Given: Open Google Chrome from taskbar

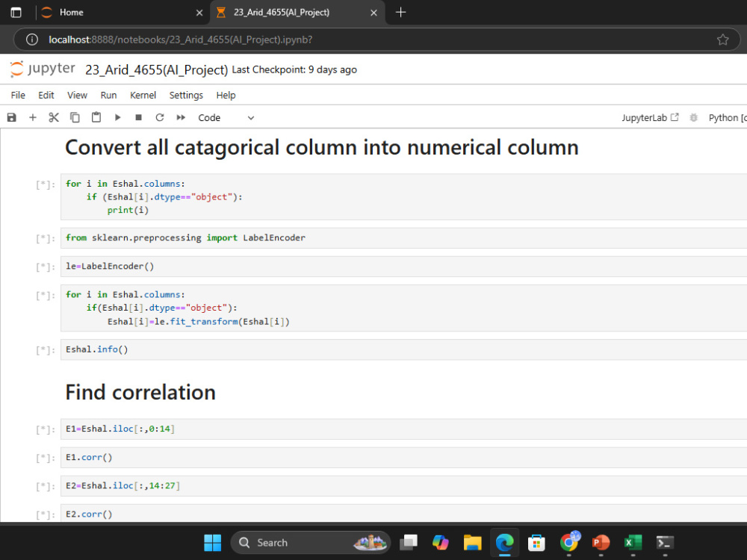Looking at the screenshot, I should coord(568,542).
